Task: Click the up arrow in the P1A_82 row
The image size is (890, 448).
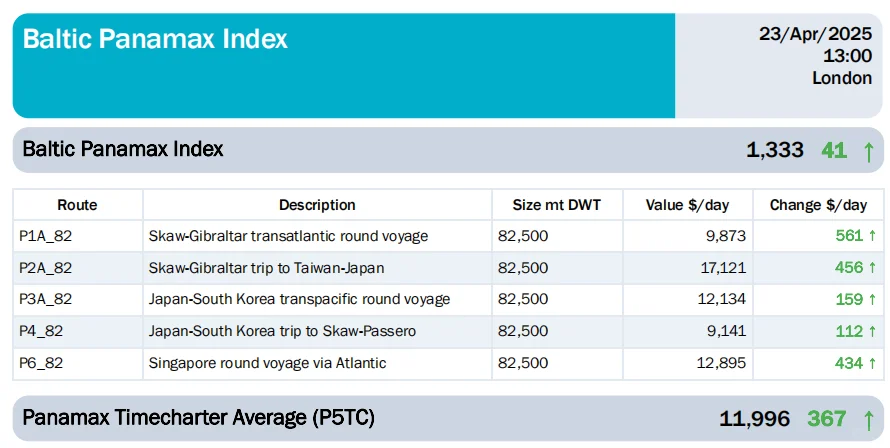Action: coord(872,236)
